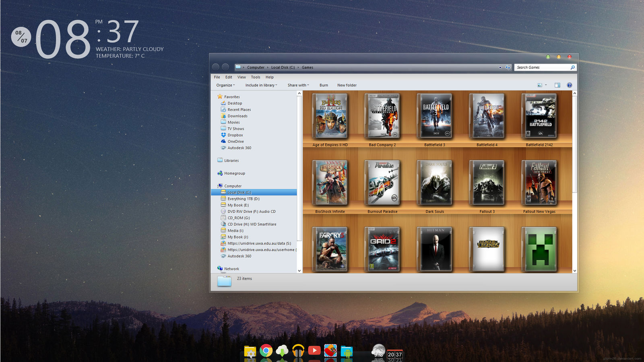Open the Bad Company 2 game icon

point(382,116)
